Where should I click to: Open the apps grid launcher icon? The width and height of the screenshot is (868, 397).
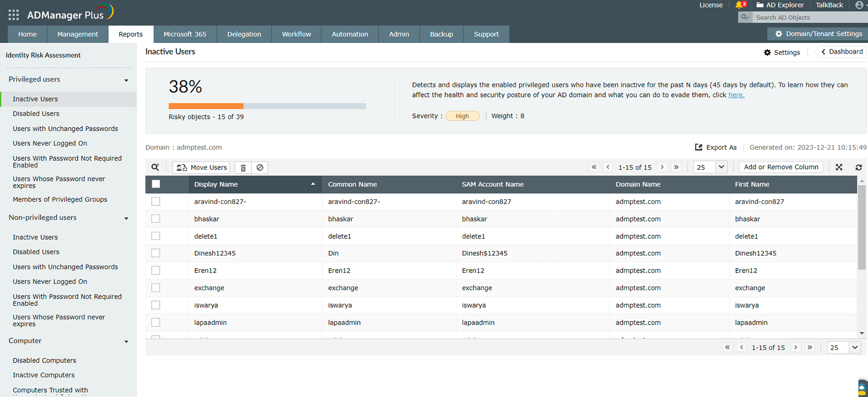coord(14,15)
